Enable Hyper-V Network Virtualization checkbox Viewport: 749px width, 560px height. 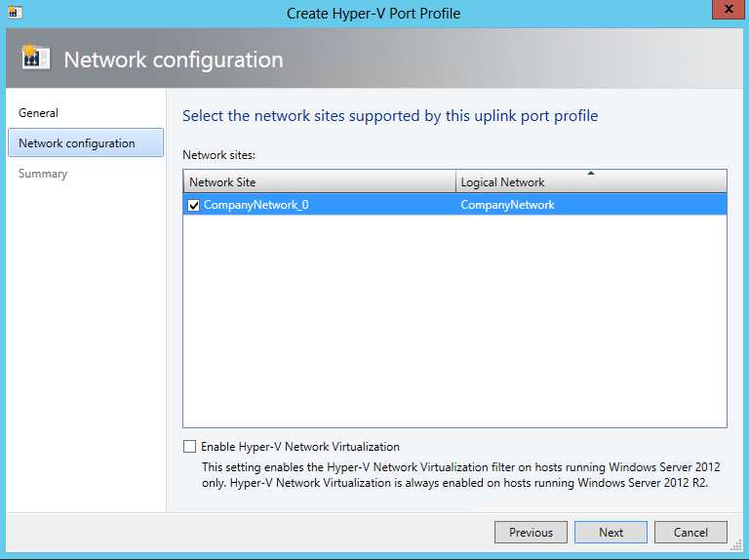pyautogui.click(x=189, y=446)
